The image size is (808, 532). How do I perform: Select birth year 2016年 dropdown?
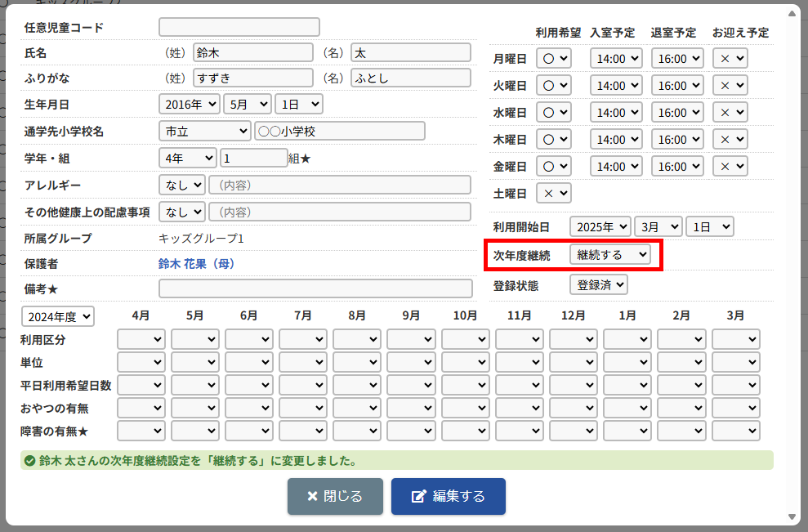(x=190, y=104)
